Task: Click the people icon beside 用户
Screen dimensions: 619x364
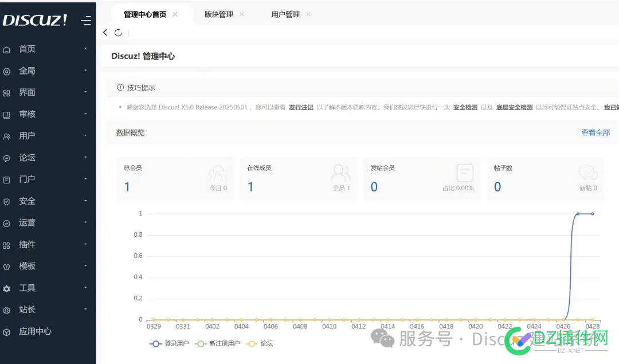Action: tap(7, 136)
